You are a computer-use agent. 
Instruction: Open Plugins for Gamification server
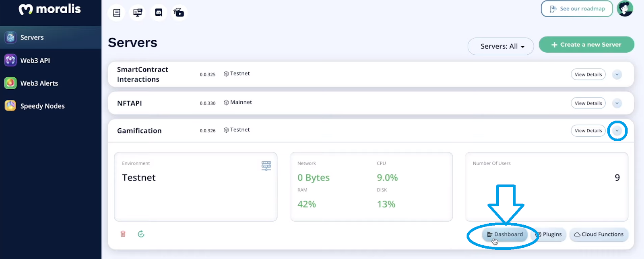(549, 234)
